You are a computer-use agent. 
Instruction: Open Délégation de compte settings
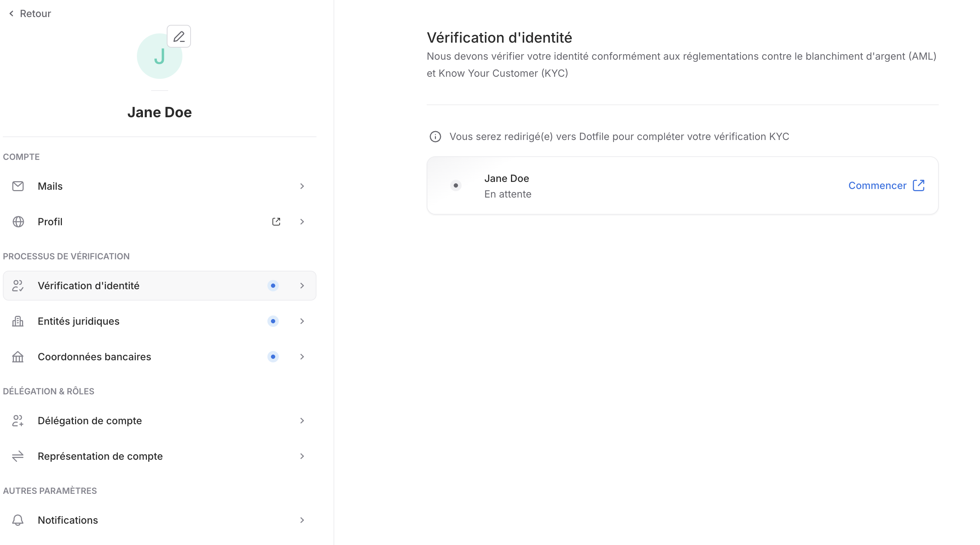click(159, 421)
